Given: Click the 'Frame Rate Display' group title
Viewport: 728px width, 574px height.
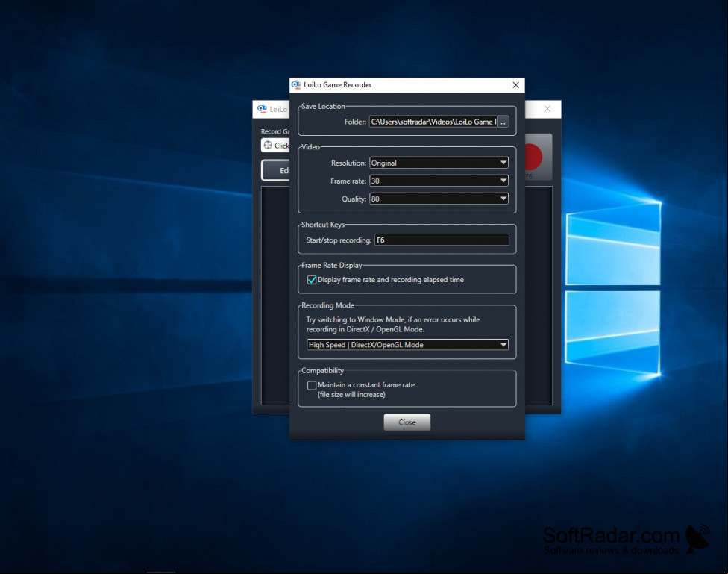Looking at the screenshot, I should tap(331, 266).
